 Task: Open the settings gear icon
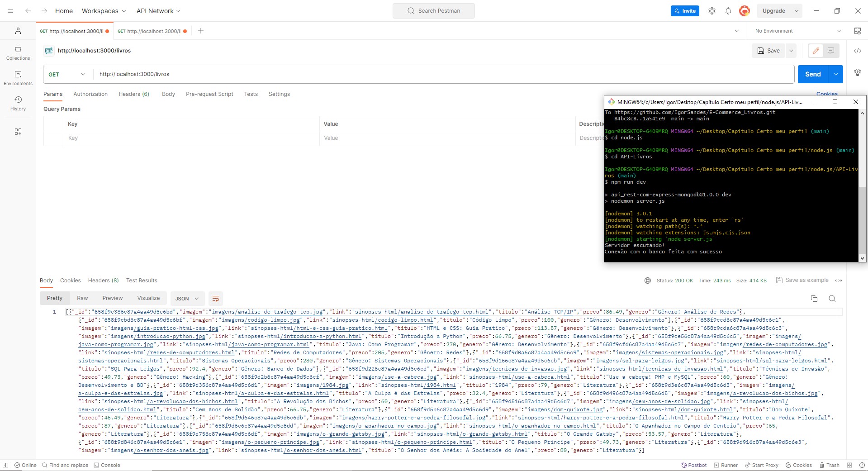click(x=712, y=11)
